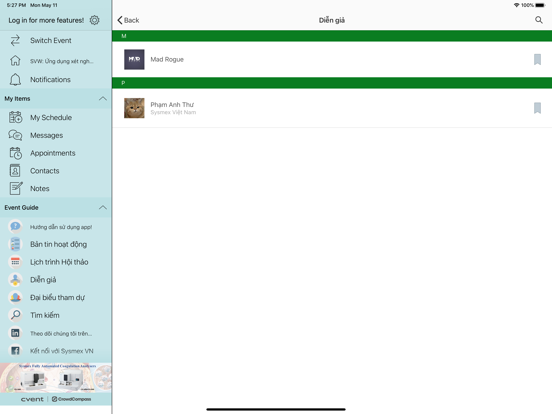Click the Facebook icon in sidebar
The width and height of the screenshot is (552, 414).
coord(15,351)
